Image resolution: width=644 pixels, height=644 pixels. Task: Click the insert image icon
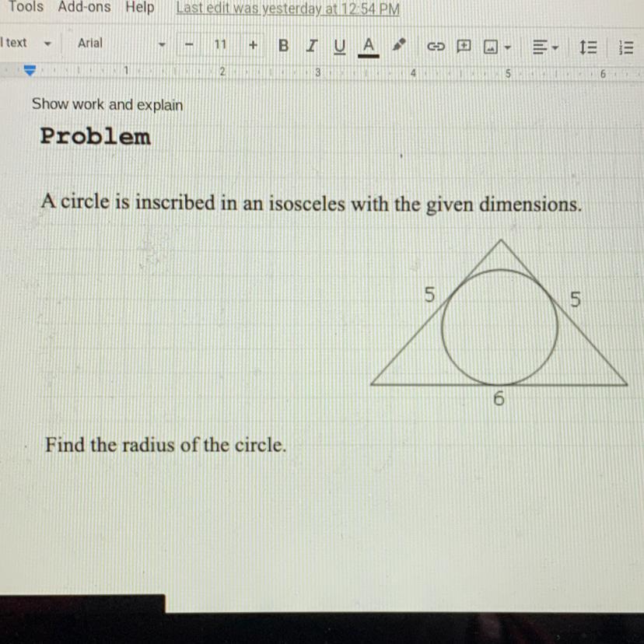coord(491,47)
